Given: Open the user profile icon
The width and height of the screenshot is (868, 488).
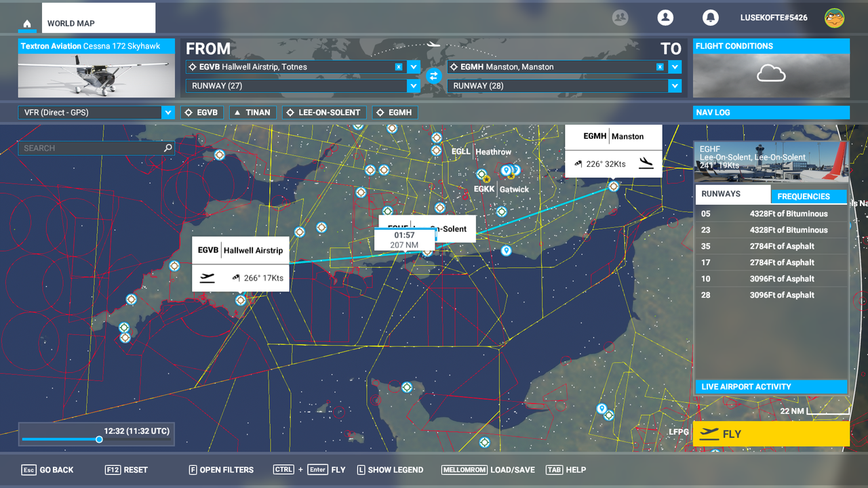Looking at the screenshot, I should (x=665, y=18).
